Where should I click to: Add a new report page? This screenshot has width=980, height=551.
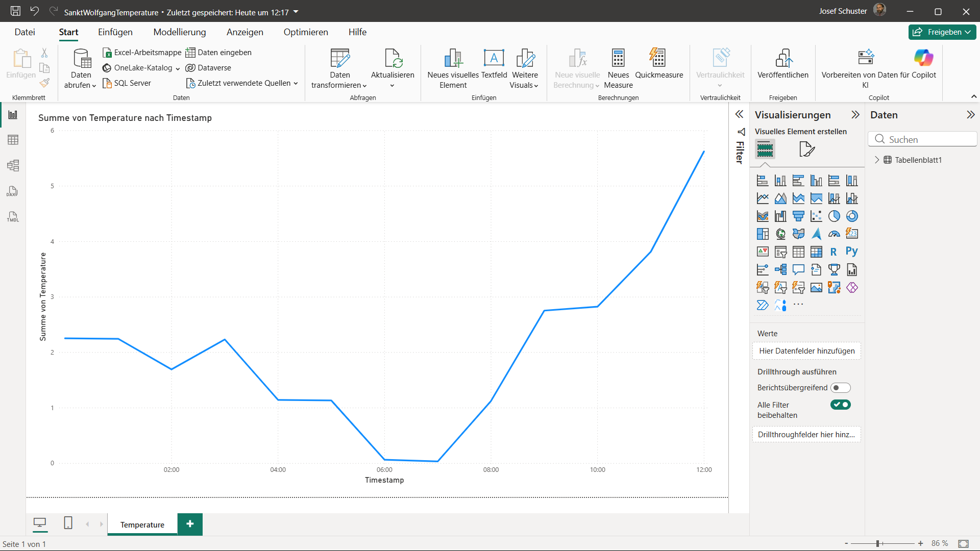click(x=190, y=524)
